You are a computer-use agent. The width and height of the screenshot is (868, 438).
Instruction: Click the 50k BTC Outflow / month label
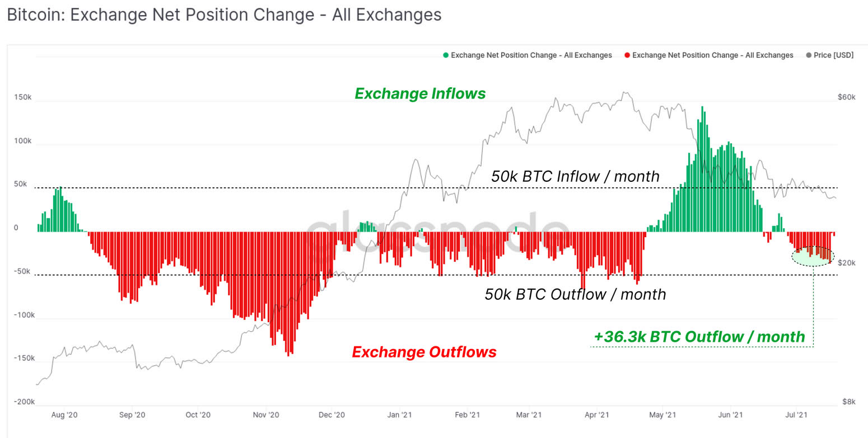click(576, 294)
